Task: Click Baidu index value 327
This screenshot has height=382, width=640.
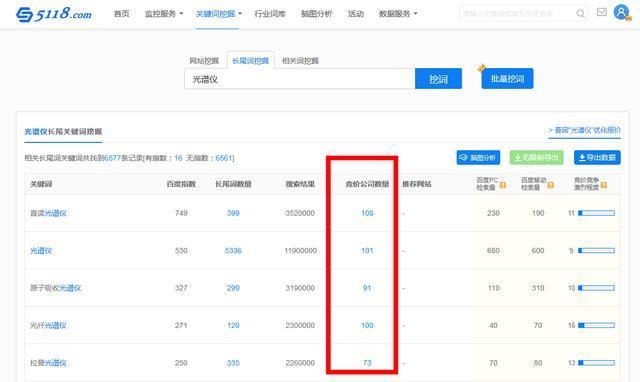Action: click(181, 288)
